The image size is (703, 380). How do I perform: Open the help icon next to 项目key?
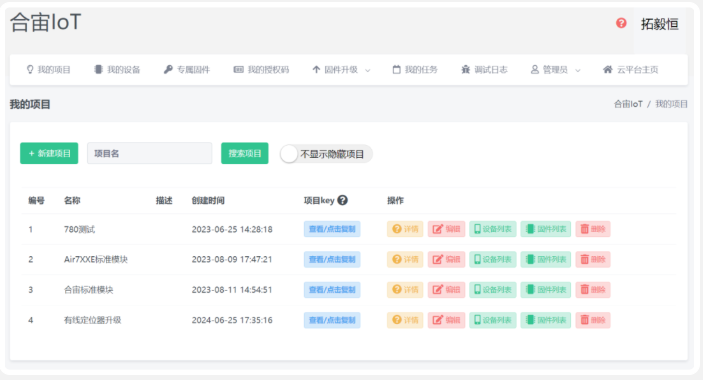click(x=343, y=200)
